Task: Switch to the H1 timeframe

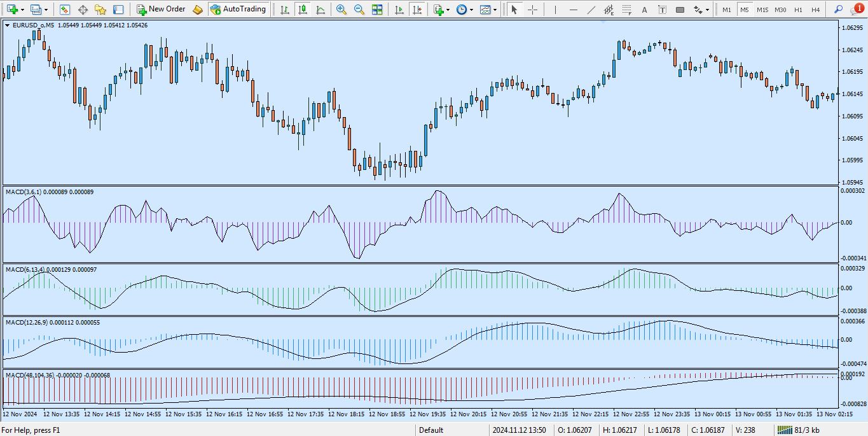Action: [x=798, y=10]
